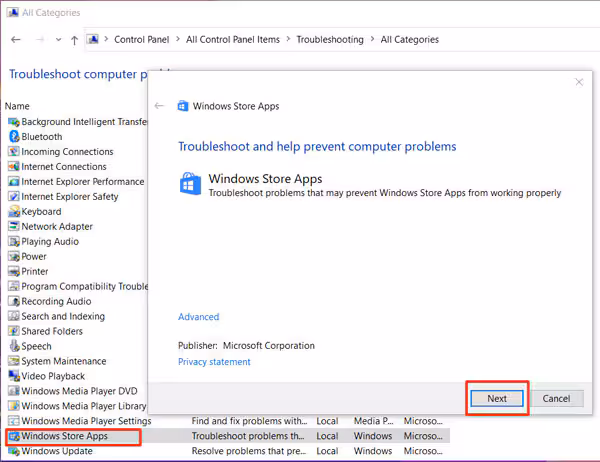This screenshot has height=462, width=600.
Task: Select the System Maintenance entry text
Action: pos(64,361)
